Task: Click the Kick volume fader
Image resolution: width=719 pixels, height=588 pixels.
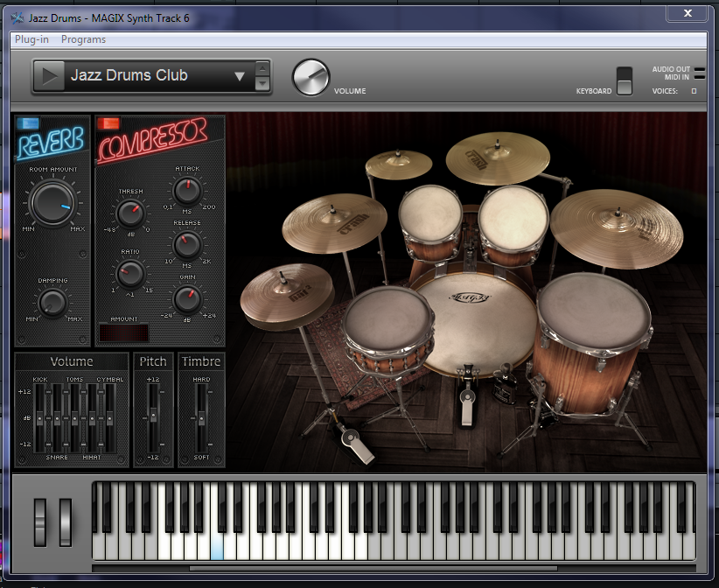Action: pos(40,418)
